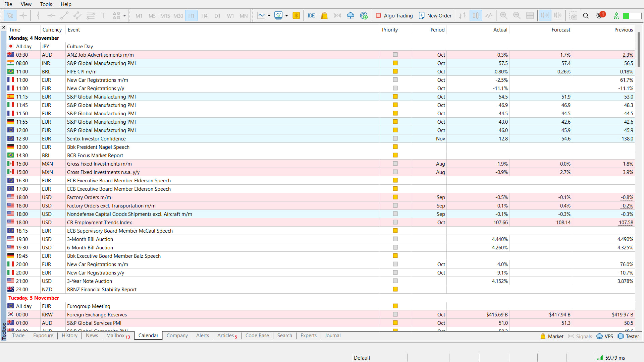Select the cursor arrow tool
The height and width of the screenshot is (362, 644).
pos(10,15)
